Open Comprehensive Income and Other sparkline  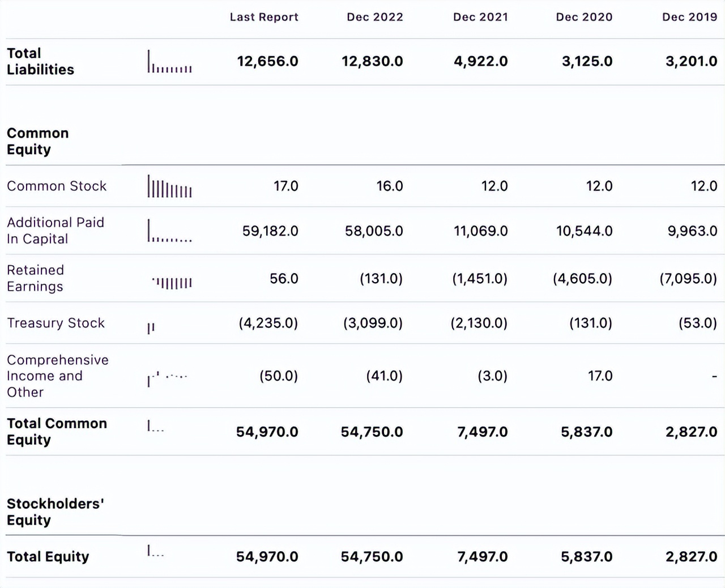[x=167, y=378]
